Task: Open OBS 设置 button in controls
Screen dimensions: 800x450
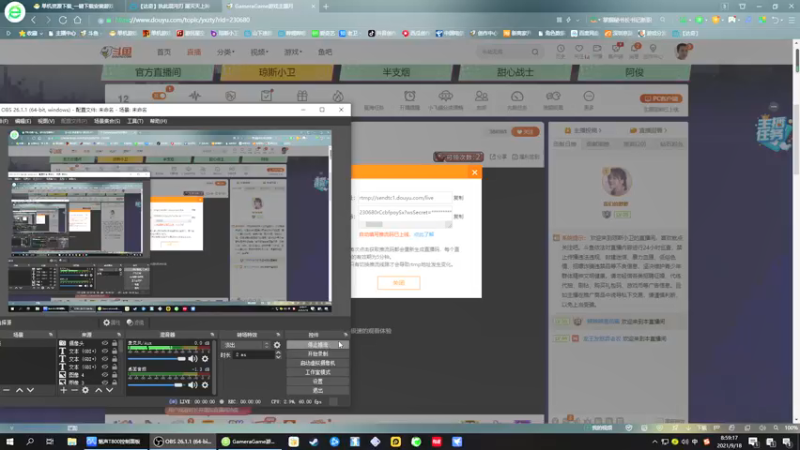Action: coord(317,382)
